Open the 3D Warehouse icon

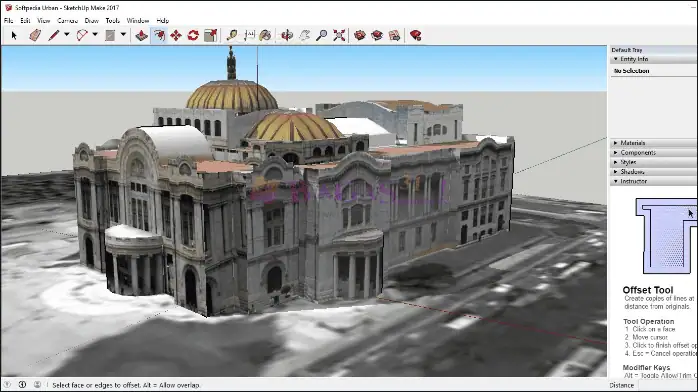[360, 35]
